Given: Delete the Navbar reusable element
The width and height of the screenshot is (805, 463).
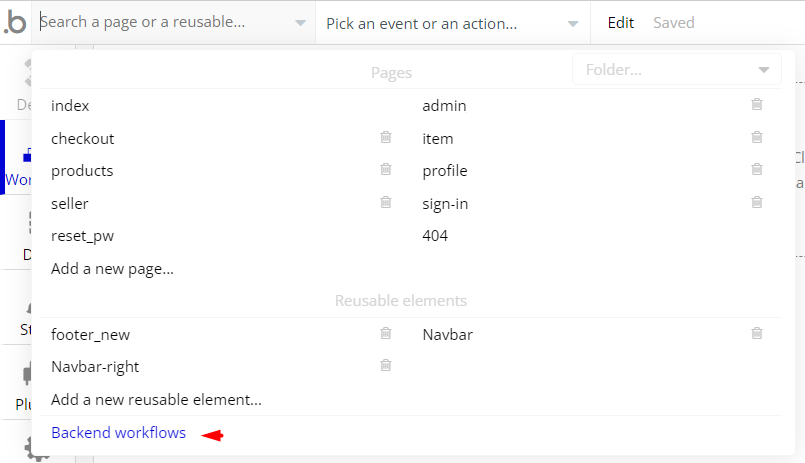Looking at the screenshot, I should click(x=757, y=333).
